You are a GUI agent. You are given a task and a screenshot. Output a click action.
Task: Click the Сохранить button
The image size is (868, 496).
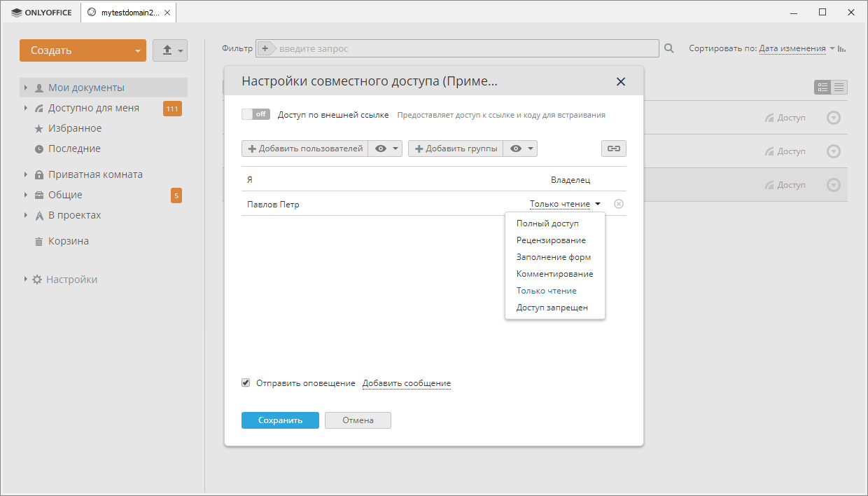click(x=280, y=420)
